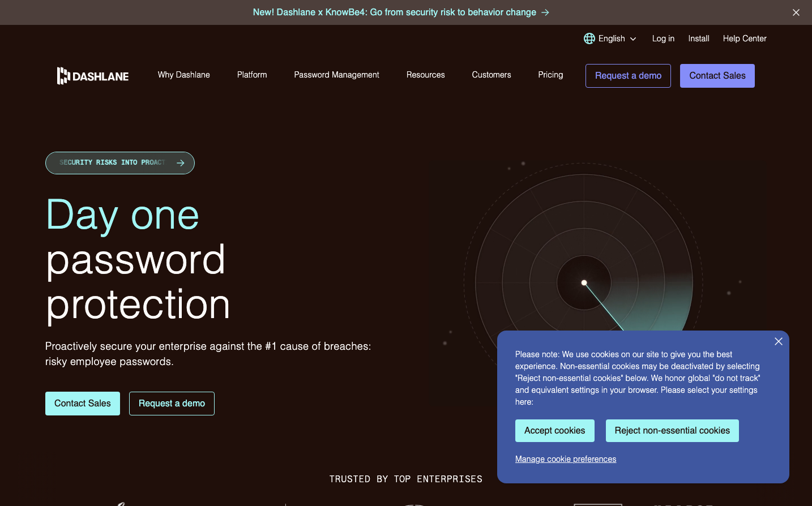The image size is (812, 506).
Task: Expand the Password Management menu
Action: pos(336,75)
